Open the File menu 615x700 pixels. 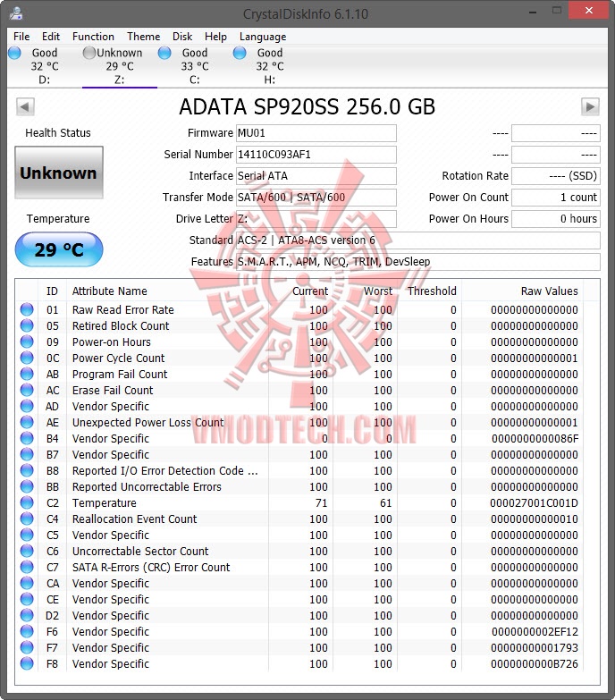[x=21, y=37]
